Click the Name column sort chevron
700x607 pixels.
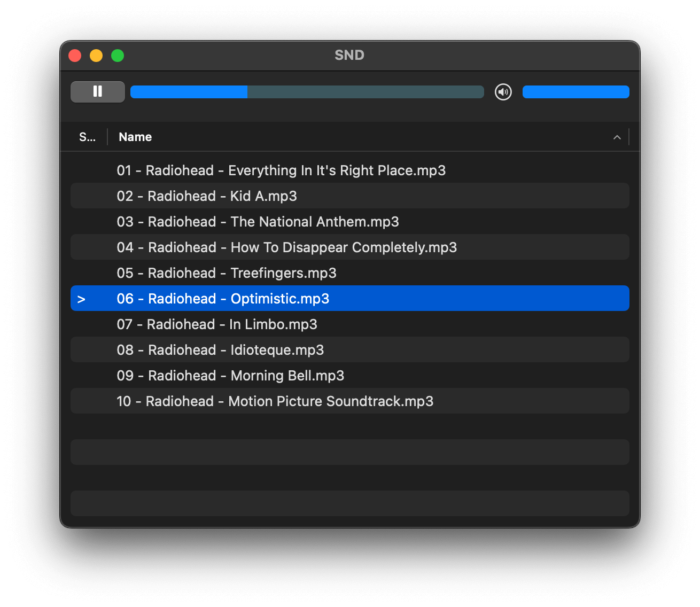pos(617,137)
